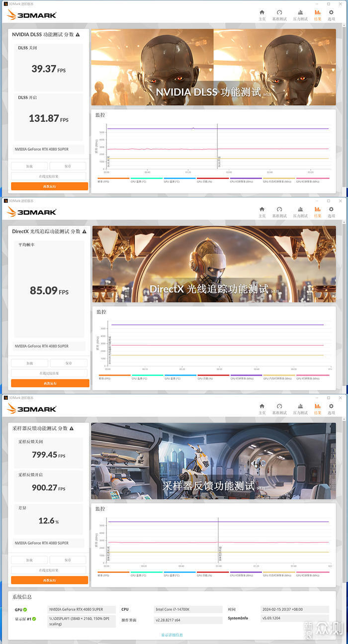348x644 pixels.
Task: Click 再次运行 in the DirectX raytracing window
Action: coord(50,383)
